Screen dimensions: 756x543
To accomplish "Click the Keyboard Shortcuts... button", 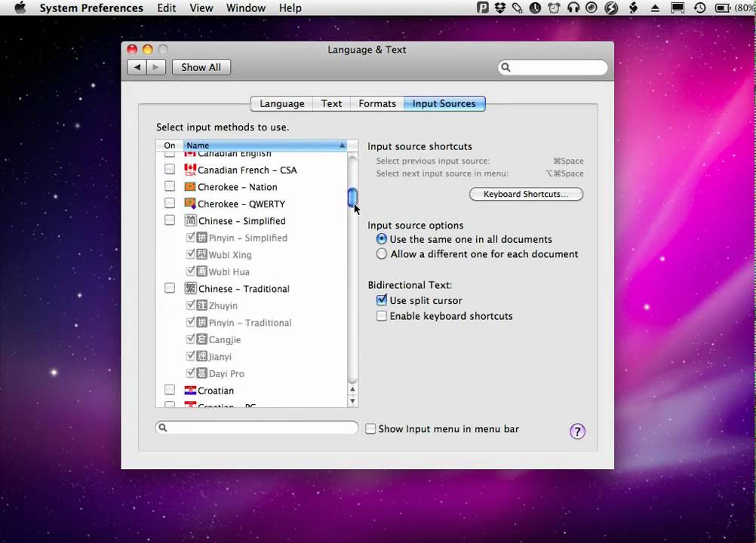I will tap(526, 194).
